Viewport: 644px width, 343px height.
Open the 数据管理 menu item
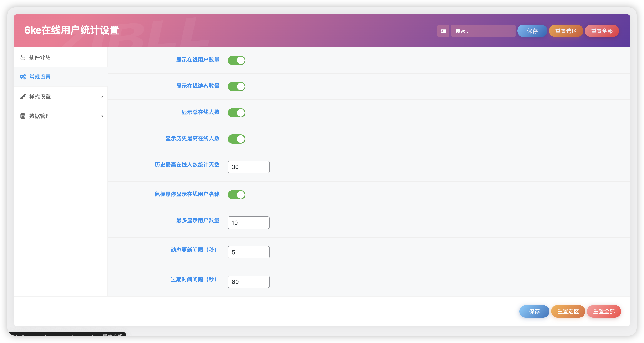[60, 116]
